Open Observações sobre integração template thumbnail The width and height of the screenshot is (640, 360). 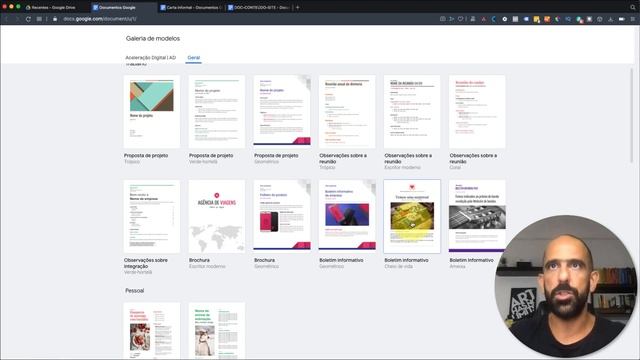pyautogui.click(x=152, y=216)
